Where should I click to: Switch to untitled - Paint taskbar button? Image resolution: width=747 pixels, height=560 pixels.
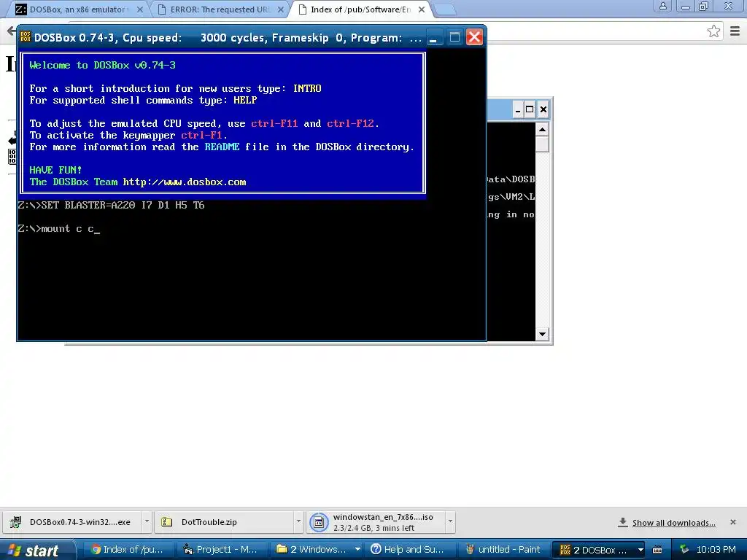click(x=502, y=550)
